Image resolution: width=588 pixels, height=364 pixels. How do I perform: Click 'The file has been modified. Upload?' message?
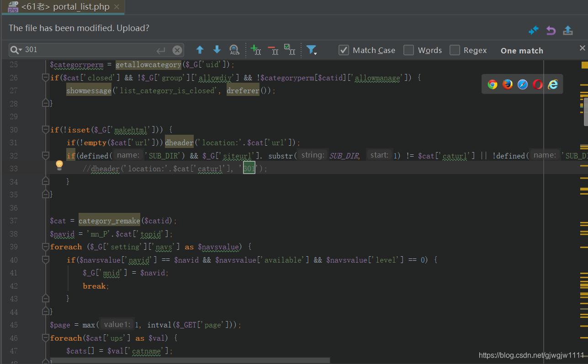click(x=79, y=28)
